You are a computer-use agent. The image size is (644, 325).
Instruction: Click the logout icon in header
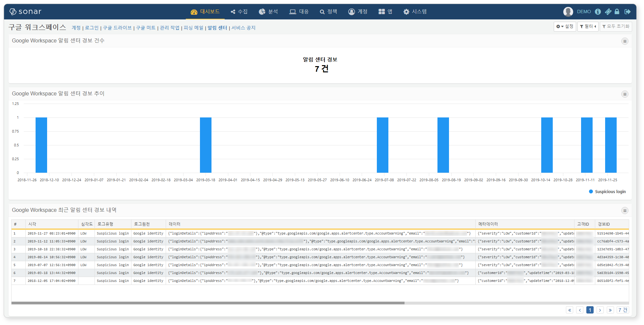click(628, 12)
